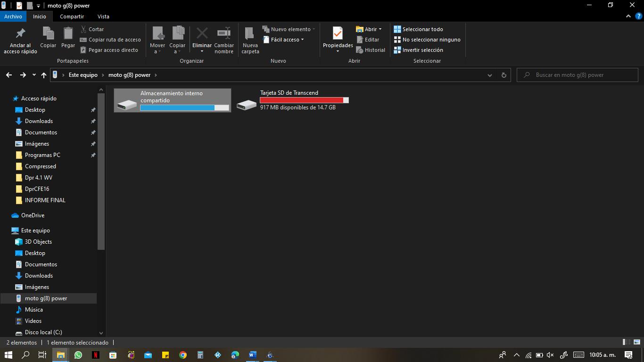This screenshot has width=644, height=362.
Task: Collapse the ribbon with the chevron
Action: pos(628,16)
